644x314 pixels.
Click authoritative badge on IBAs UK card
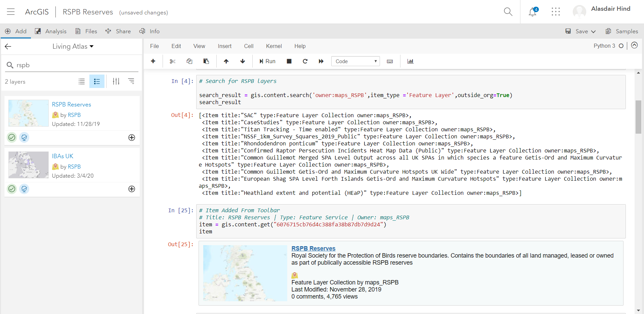[x=12, y=189]
